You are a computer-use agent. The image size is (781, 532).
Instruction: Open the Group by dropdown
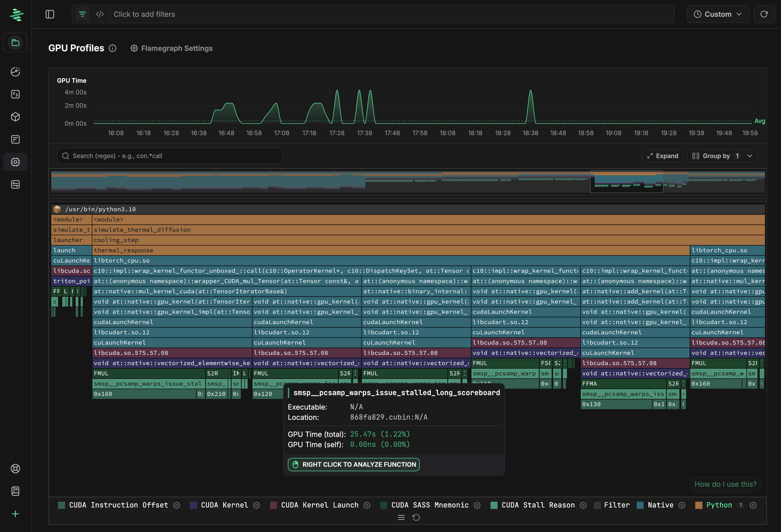722,156
